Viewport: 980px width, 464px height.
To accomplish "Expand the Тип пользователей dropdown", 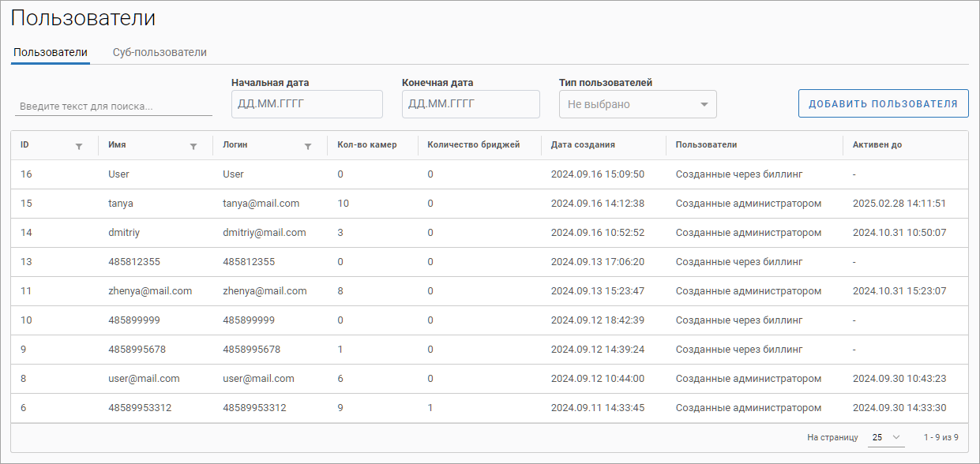I will click(x=637, y=104).
